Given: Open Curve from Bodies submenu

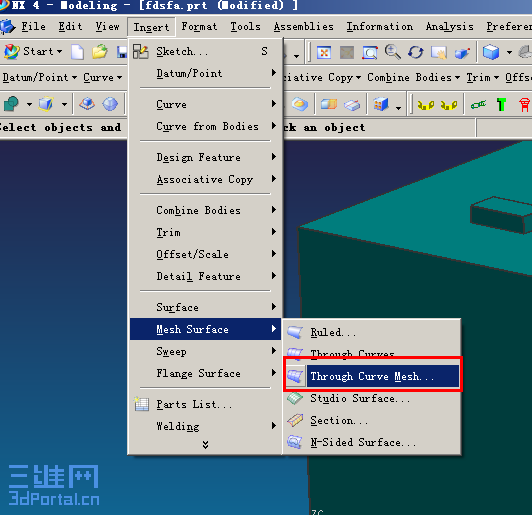Looking at the screenshot, I should click(205, 126).
